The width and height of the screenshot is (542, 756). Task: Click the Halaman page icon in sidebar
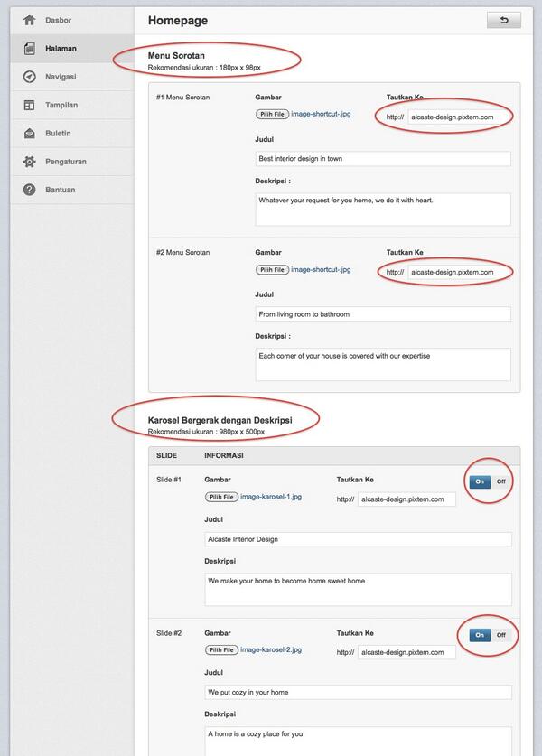click(30, 48)
